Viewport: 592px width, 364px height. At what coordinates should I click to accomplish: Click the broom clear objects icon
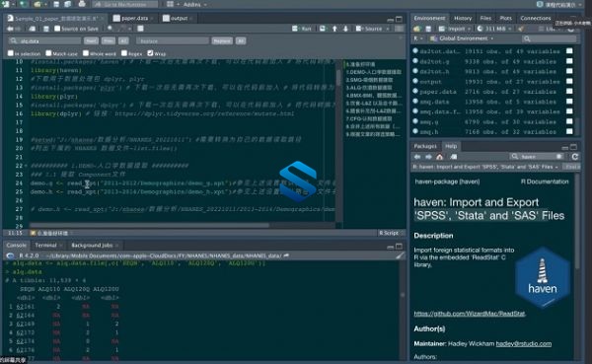(x=521, y=29)
